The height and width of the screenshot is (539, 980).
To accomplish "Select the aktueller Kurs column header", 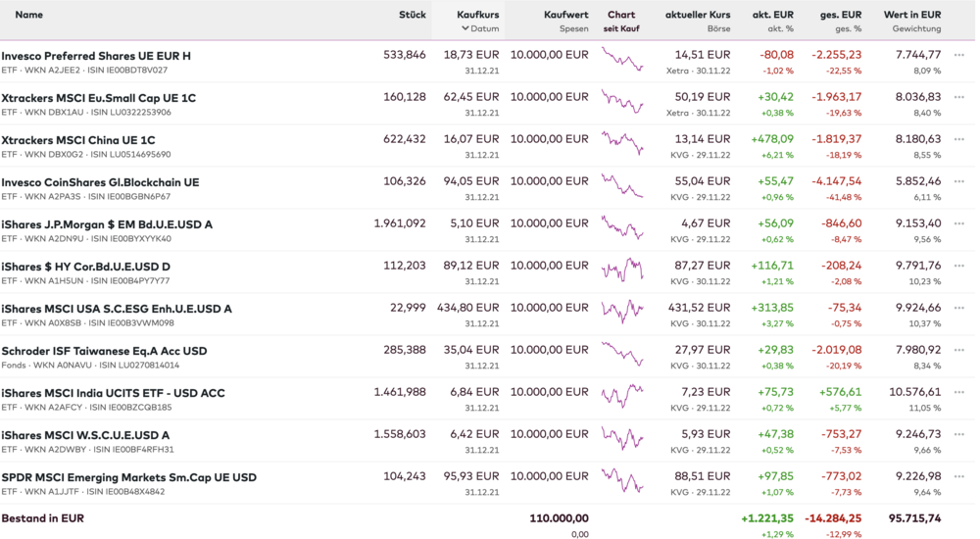I will point(697,15).
